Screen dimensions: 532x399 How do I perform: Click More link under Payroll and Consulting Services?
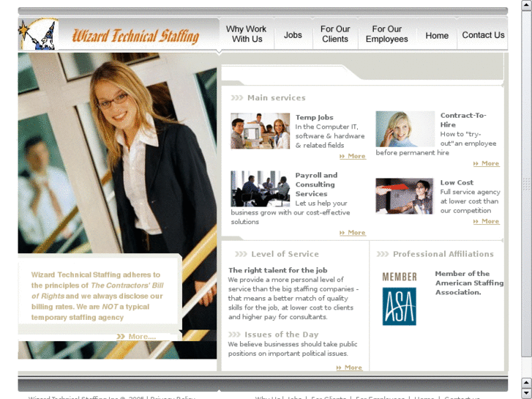353,233
